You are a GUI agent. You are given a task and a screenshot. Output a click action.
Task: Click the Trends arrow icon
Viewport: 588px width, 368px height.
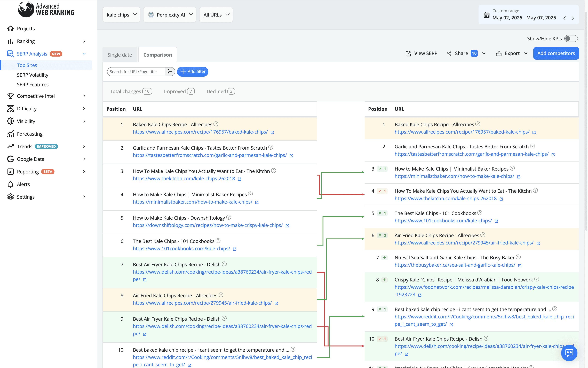click(x=10, y=146)
